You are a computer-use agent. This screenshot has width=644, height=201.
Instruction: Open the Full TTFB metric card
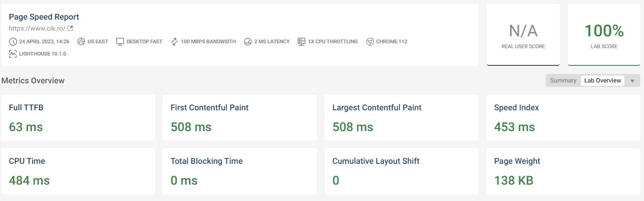pos(78,118)
